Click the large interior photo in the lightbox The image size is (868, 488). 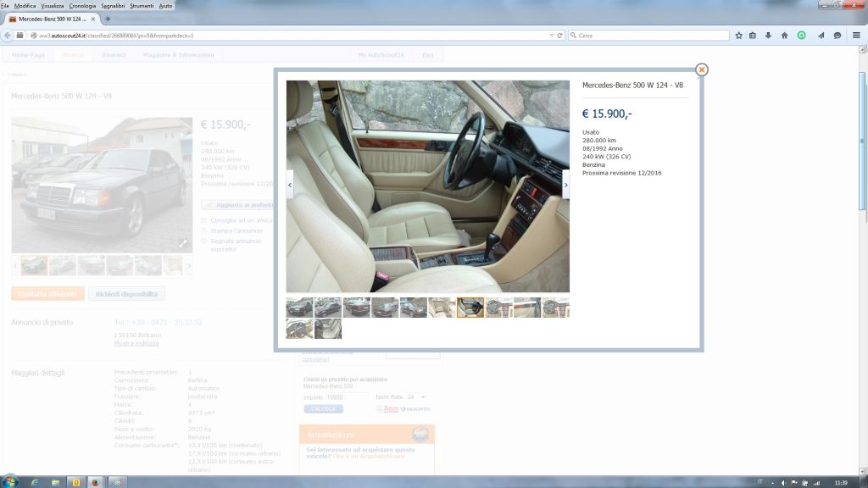(x=428, y=186)
